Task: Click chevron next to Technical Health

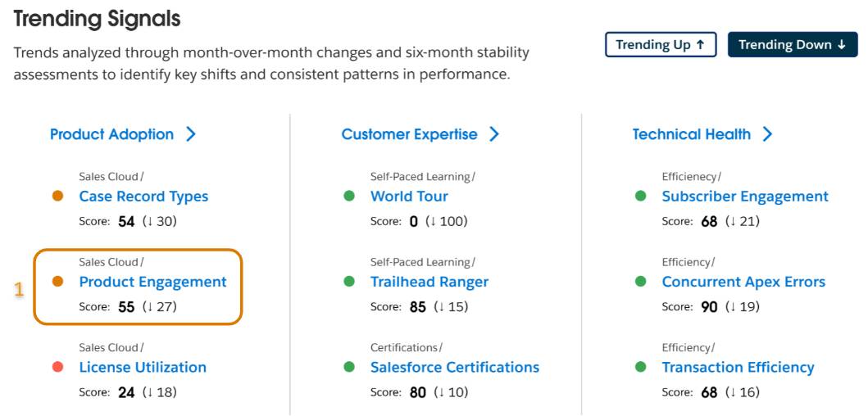Action: pos(767,134)
